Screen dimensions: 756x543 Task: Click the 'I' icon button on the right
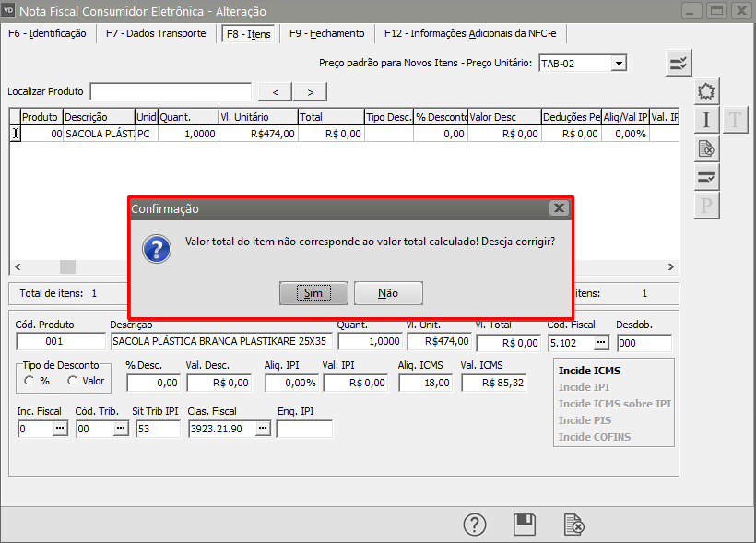[x=706, y=120]
